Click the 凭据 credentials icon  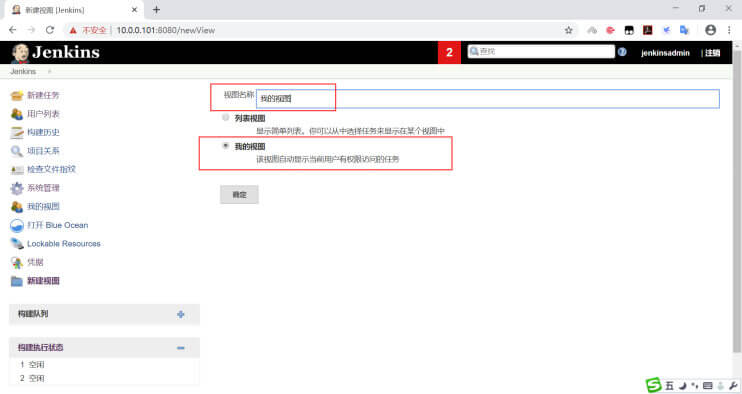17,263
